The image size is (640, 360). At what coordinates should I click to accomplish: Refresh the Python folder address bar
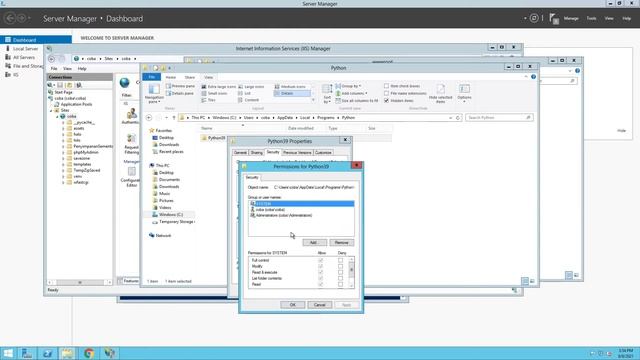[458, 118]
